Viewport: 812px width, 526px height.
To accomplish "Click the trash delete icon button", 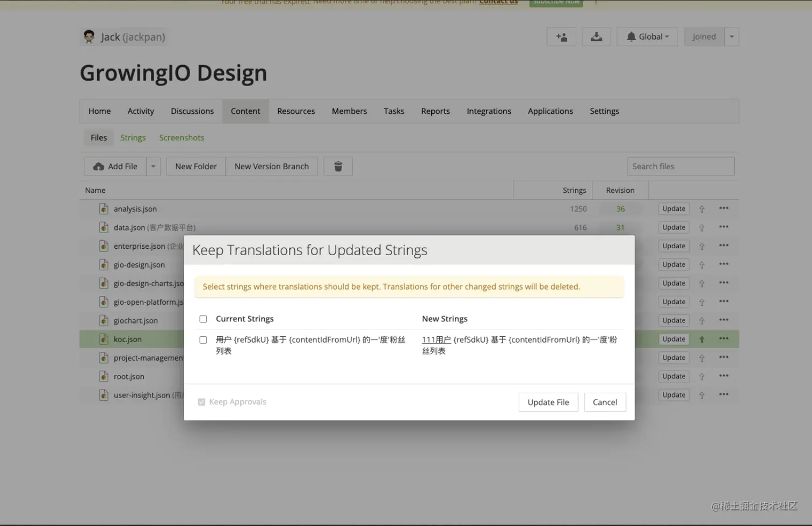I will tap(338, 167).
